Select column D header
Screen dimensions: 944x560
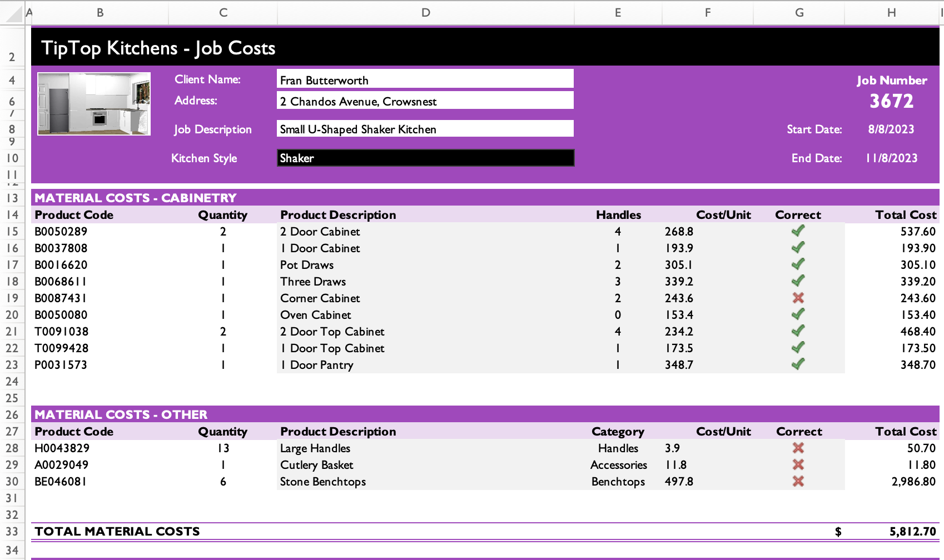pos(426,12)
